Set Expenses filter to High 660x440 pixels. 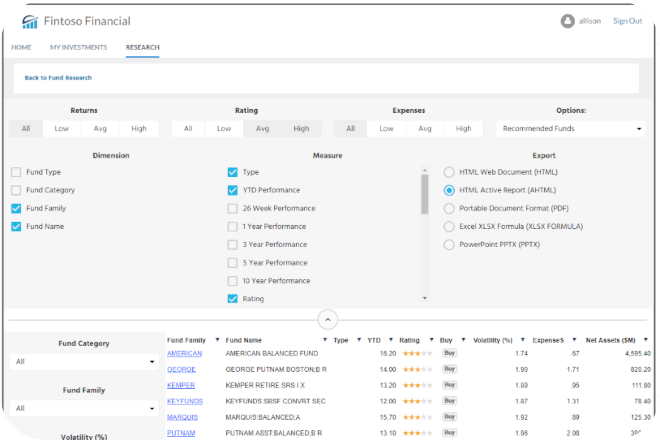tap(463, 129)
